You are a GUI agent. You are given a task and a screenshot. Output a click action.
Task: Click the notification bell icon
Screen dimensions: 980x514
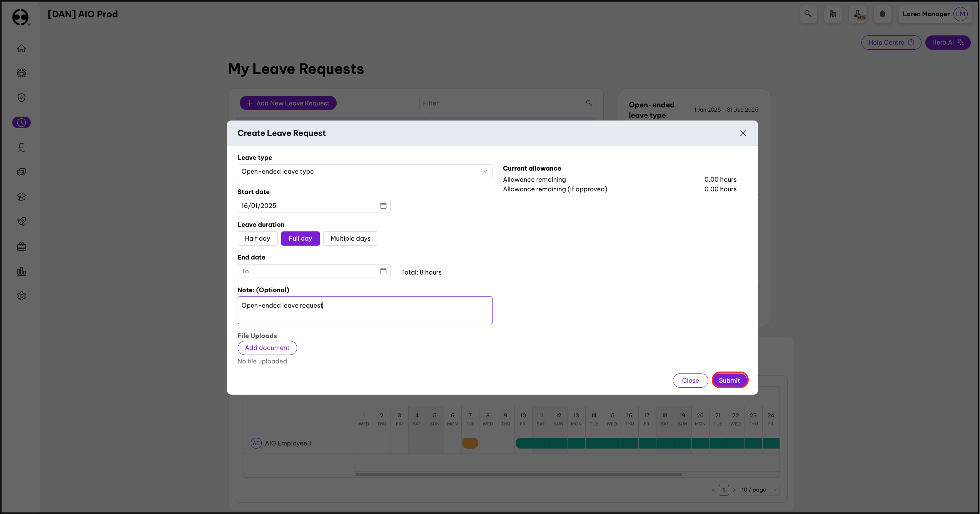(x=882, y=14)
